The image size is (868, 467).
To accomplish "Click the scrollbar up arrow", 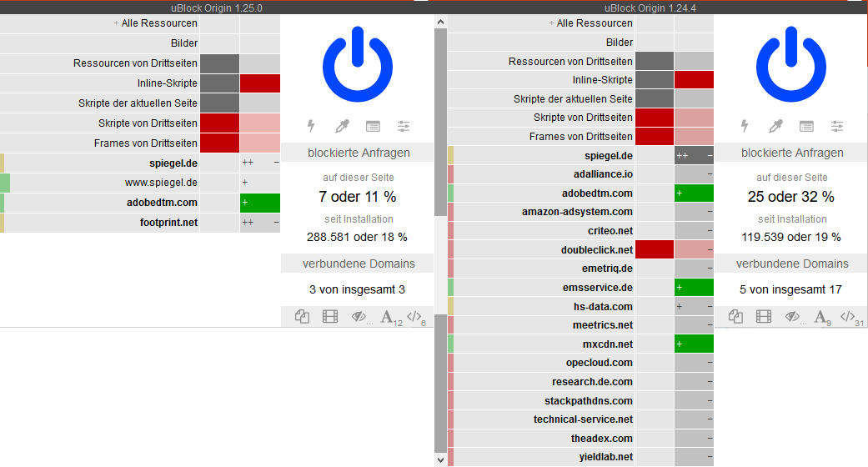I will pos(440,23).
